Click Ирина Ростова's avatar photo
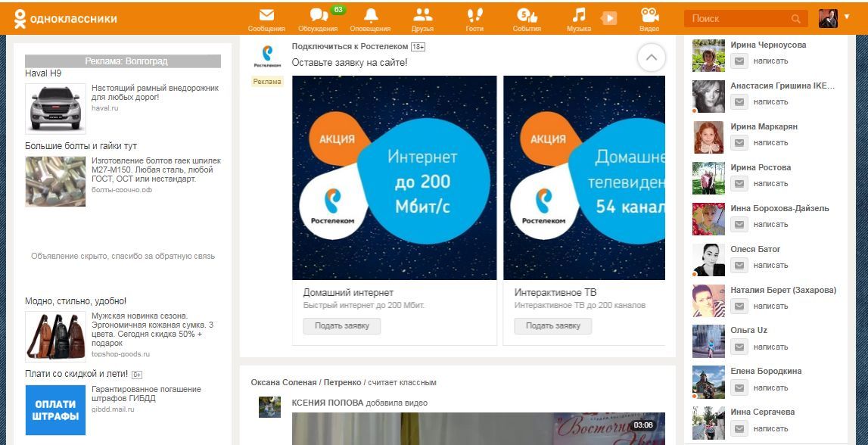The width and height of the screenshot is (868, 445). [x=708, y=178]
